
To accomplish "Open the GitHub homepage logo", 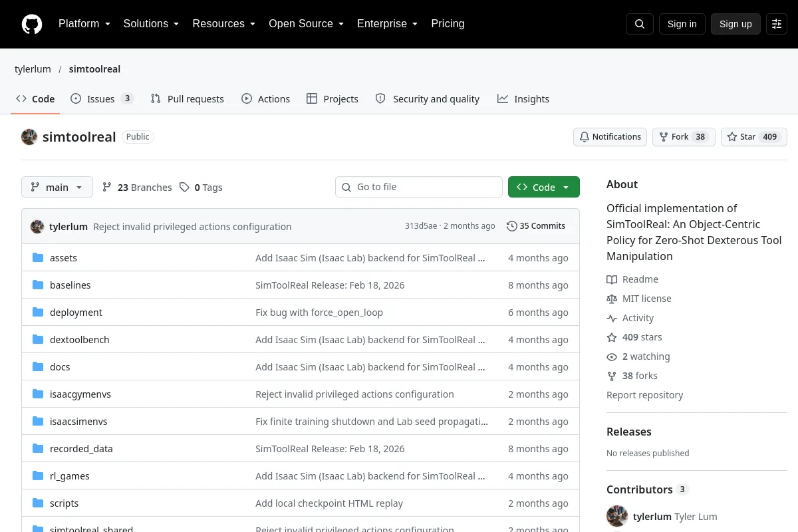I will click(32, 24).
